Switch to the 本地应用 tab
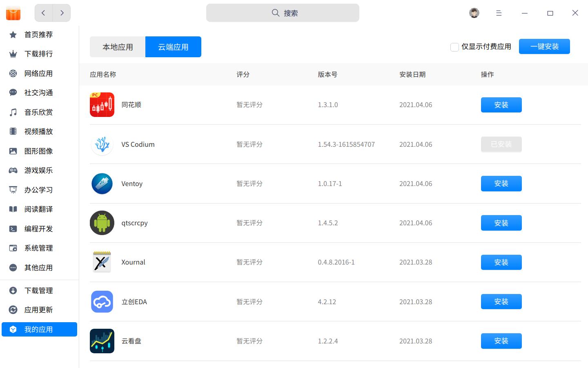This screenshot has height=368, width=588. coord(118,47)
